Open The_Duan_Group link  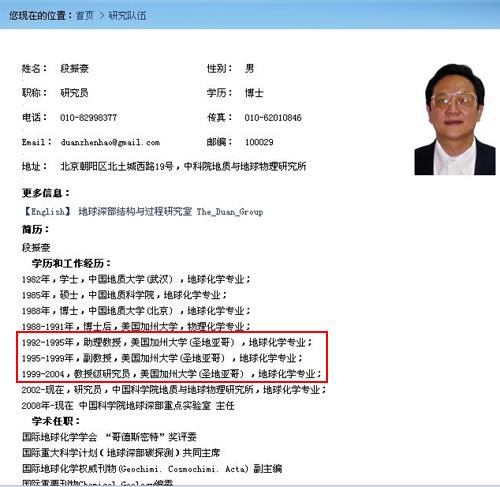point(230,211)
